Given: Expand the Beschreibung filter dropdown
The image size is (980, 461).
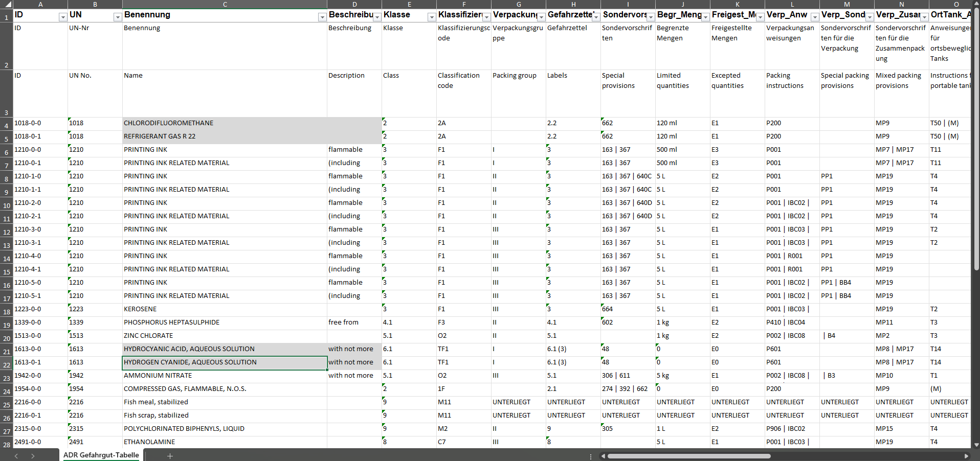Looking at the screenshot, I should point(377,17).
